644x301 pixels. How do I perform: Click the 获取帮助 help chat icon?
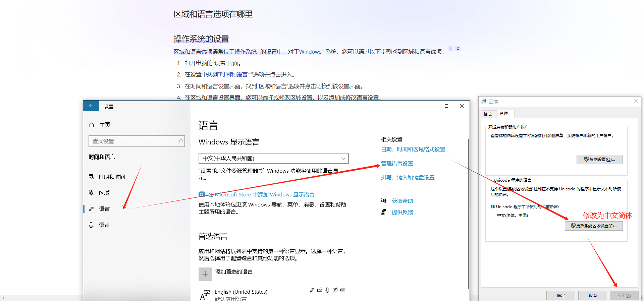pos(384,200)
